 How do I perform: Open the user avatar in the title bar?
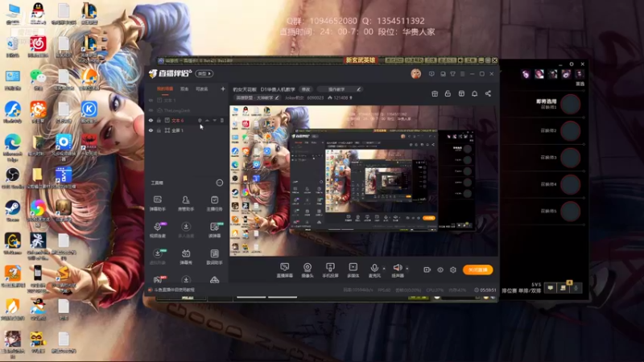pos(415,74)
